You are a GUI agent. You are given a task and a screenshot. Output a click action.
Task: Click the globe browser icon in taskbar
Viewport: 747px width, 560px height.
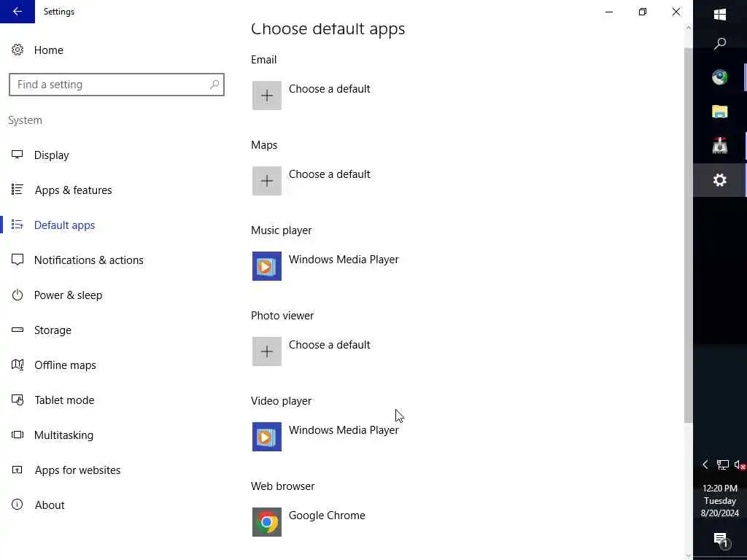point(720,77)
